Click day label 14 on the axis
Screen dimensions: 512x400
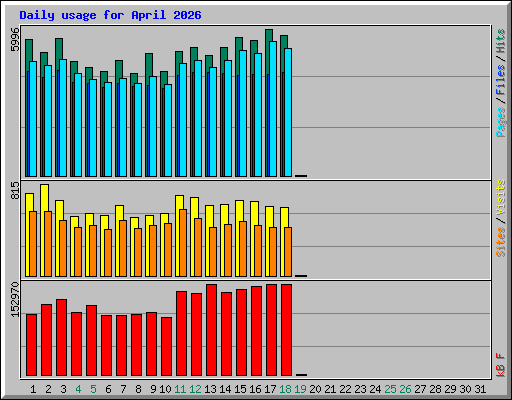pos(225,389)
